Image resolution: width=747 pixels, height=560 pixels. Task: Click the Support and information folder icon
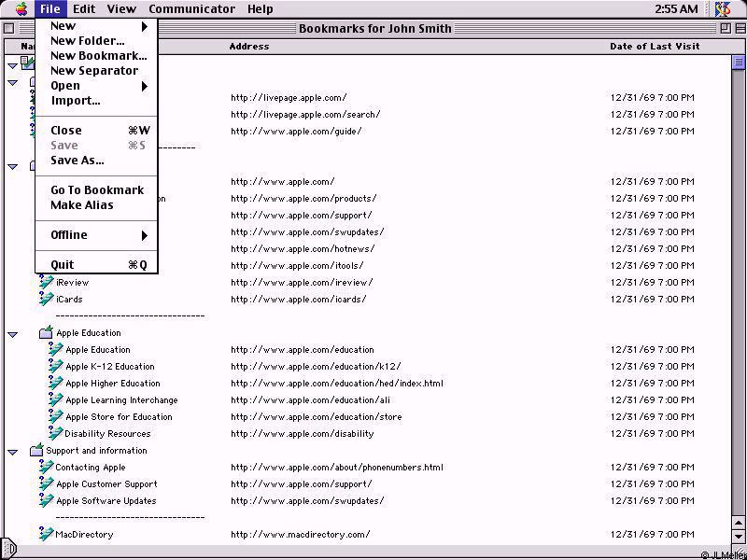pyautogui.click(x=36, y=450)
